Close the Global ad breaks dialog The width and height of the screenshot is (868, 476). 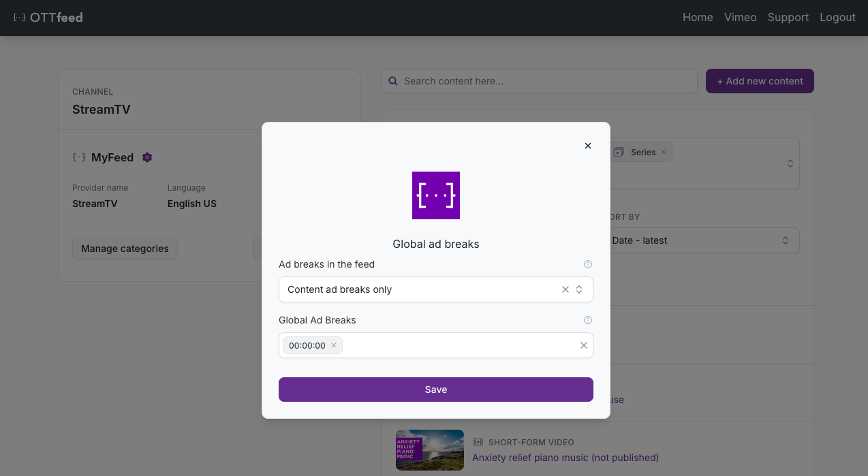[x=588, y=146]
